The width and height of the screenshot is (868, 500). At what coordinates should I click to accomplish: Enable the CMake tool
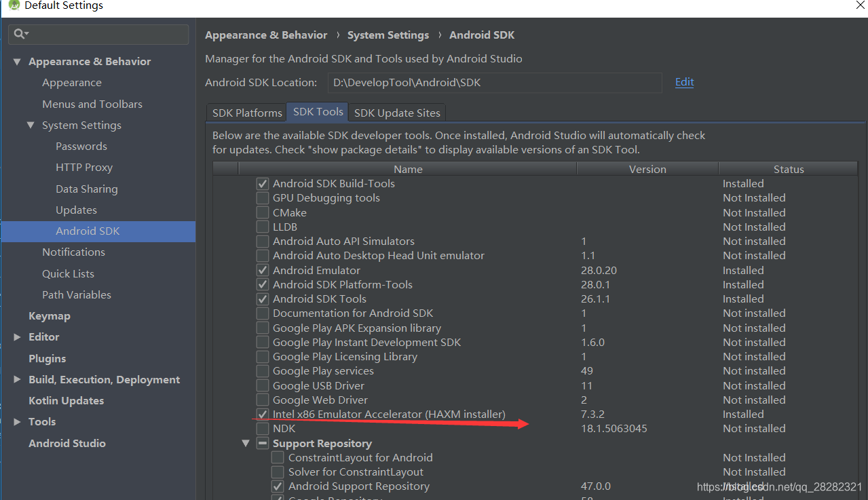[x=263, y=212]
